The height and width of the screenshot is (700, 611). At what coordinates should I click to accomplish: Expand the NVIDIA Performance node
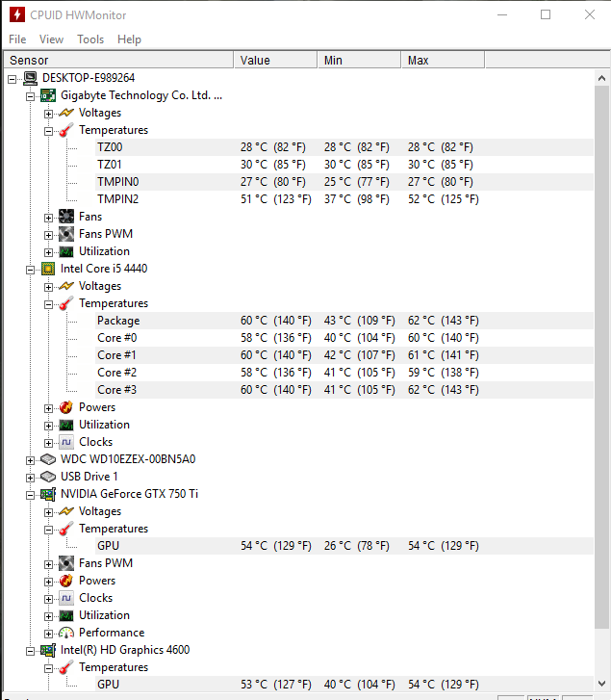[x=48, y=635]
